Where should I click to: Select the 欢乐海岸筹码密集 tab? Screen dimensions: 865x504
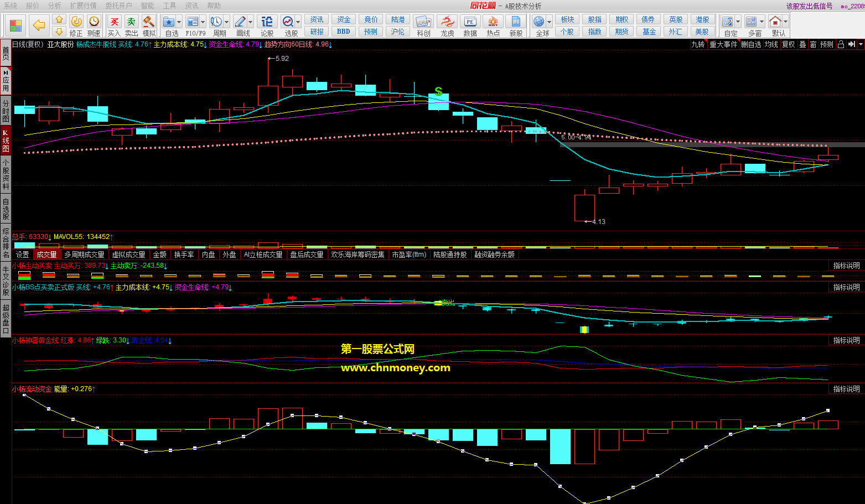(358, 254)
